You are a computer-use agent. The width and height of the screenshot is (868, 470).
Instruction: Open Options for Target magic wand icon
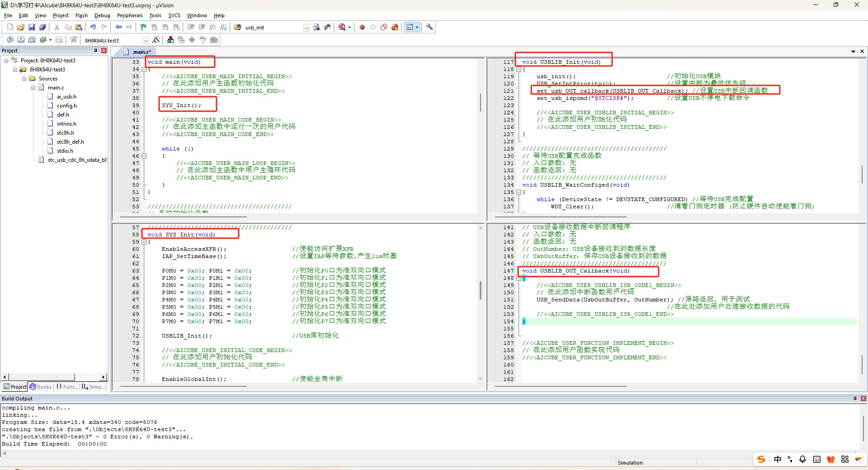point(156,40)
